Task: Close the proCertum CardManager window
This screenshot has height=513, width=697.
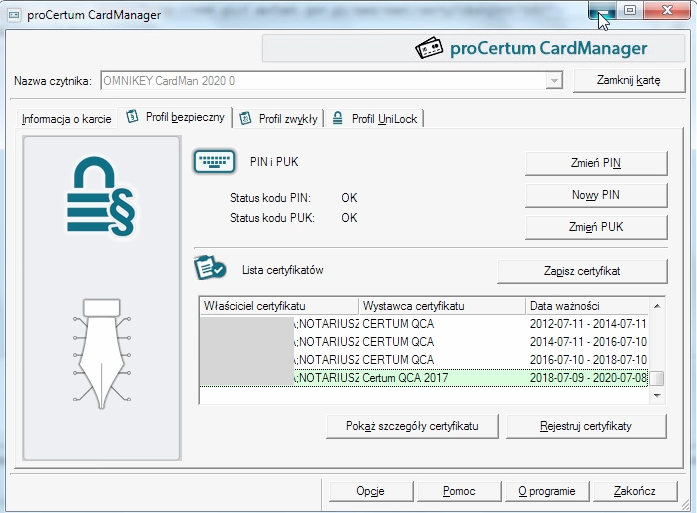Action: (x=667, y=11)
